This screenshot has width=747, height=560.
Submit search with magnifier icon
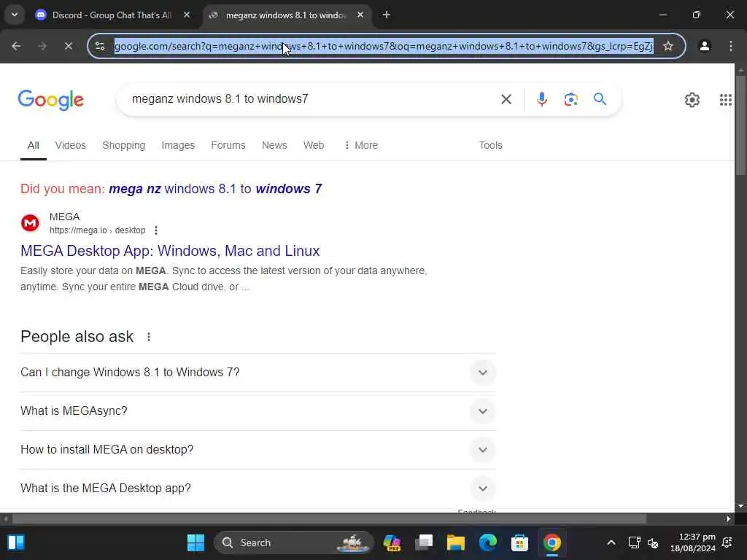(600, 99)
